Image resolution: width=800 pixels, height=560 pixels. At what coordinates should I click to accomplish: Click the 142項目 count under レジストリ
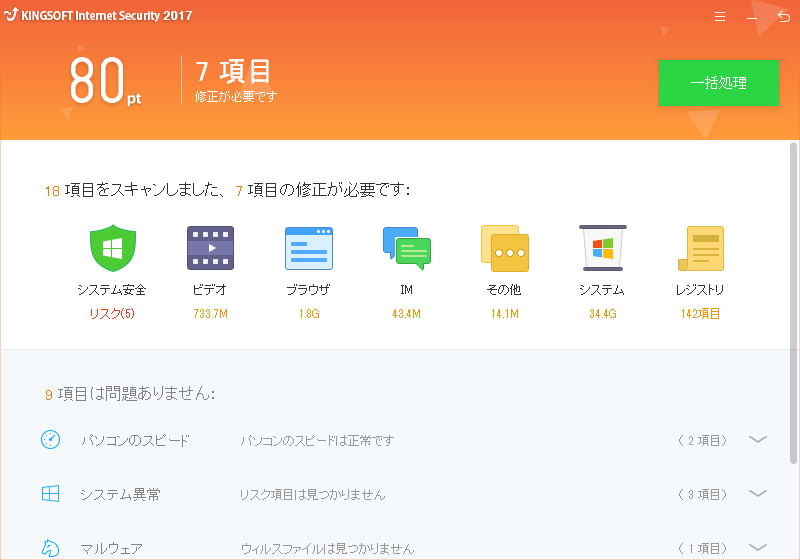(x=700, y=314)
